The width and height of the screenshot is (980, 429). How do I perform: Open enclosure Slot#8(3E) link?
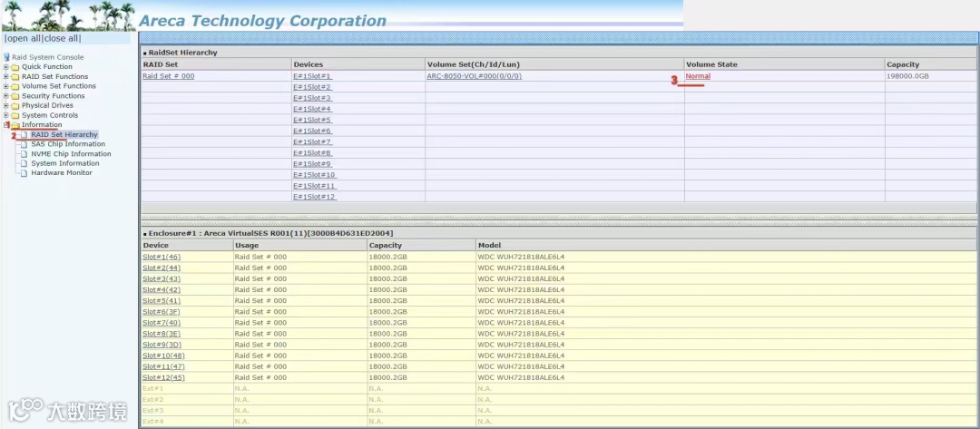162,334
